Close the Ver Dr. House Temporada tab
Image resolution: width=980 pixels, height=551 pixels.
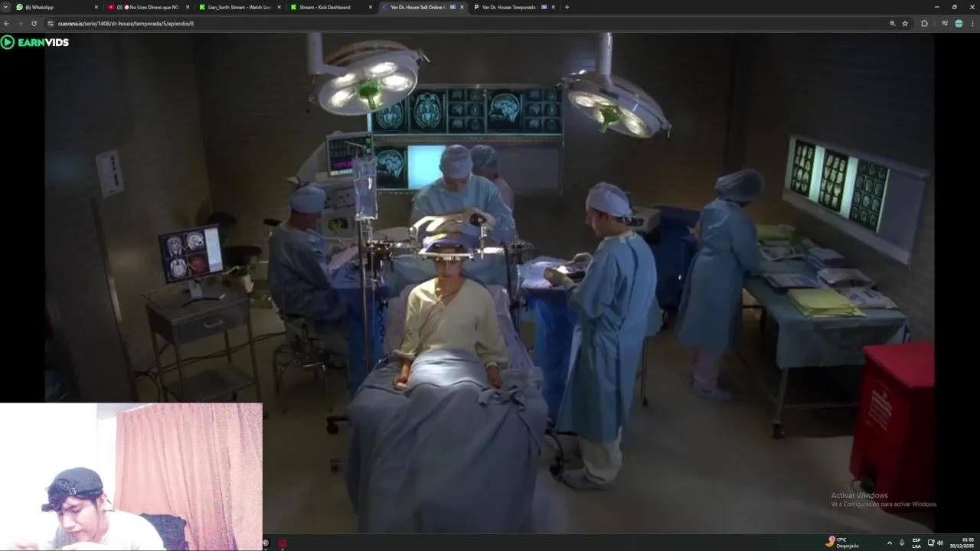[x=553, y=7]
